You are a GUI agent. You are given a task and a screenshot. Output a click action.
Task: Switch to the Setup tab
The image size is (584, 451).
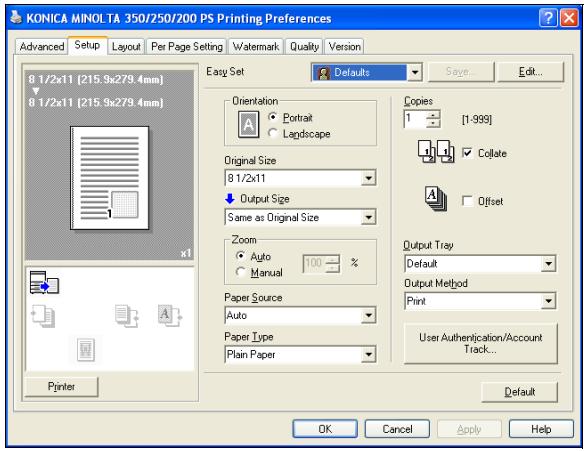[87, 45]
